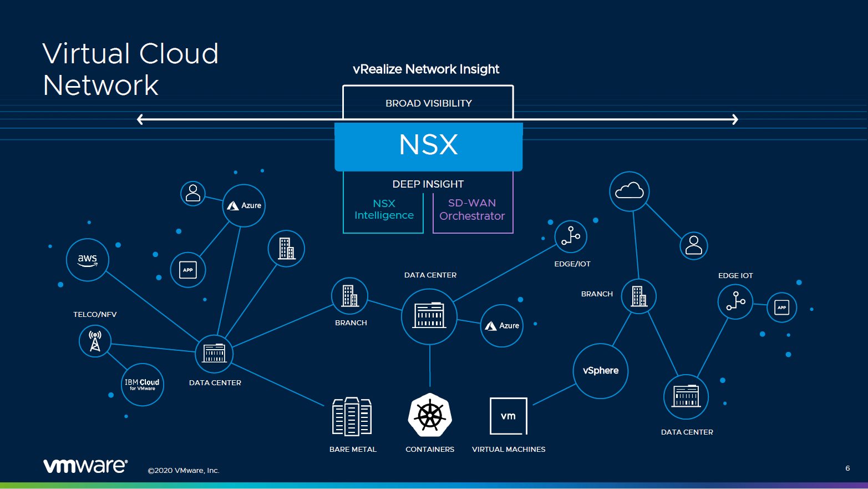Click the DATA CENTER label at bottom right
The image size is (868, 489).
click(687, 432)
